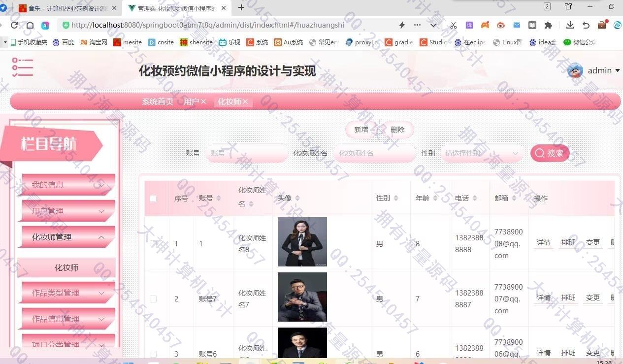Screen dimensions: 623x364
Task: Open the 淘宝网 bookmark
Action: pos(94,42)
